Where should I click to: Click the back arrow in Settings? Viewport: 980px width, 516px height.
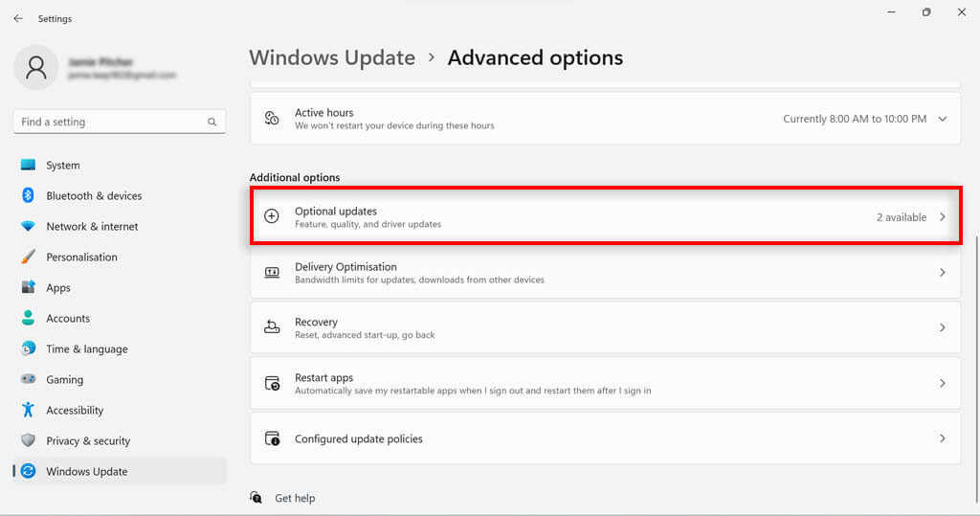[x=18, y=18]
